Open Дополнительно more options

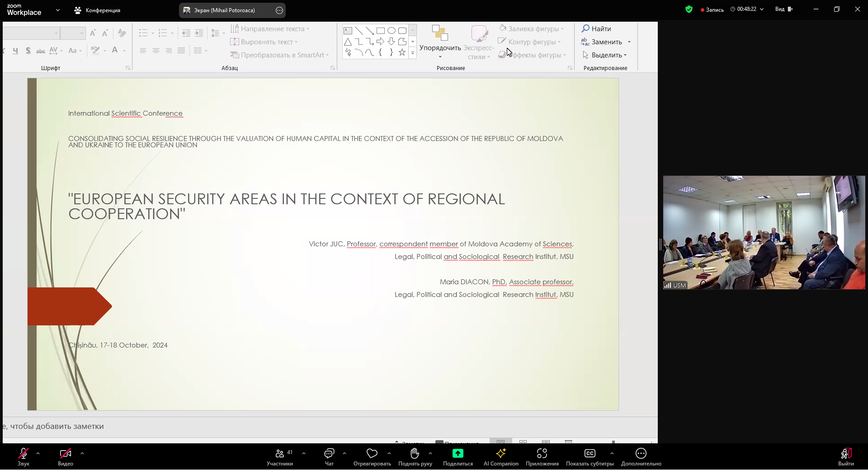(641, 456)
